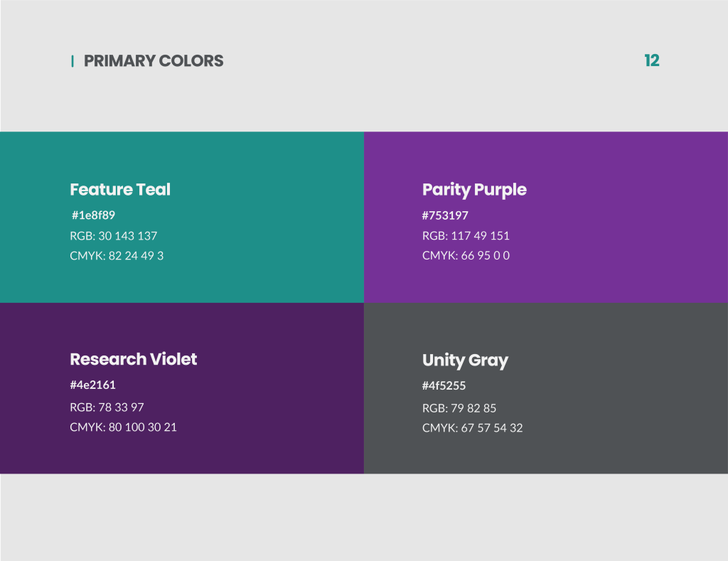Select the Feature Teal color name
Image resolution: width=728 pixels, height=561 pixels.
(120, 190)
